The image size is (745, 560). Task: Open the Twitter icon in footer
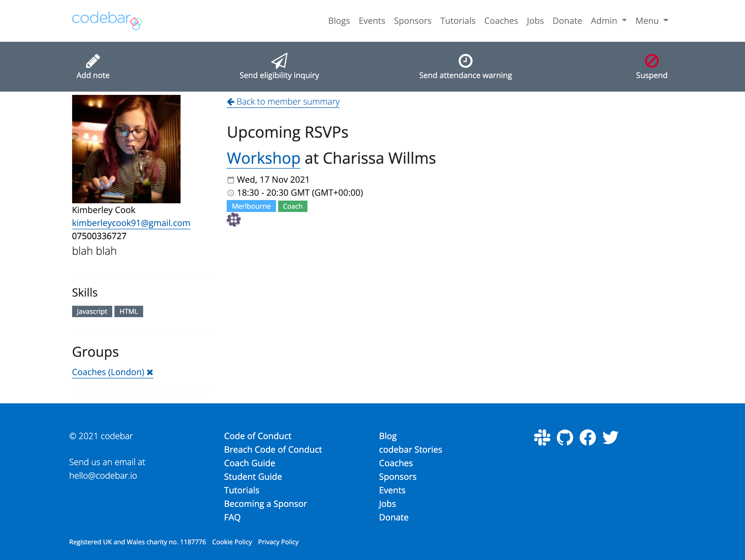pyautogui.click(x=610, y=437)
